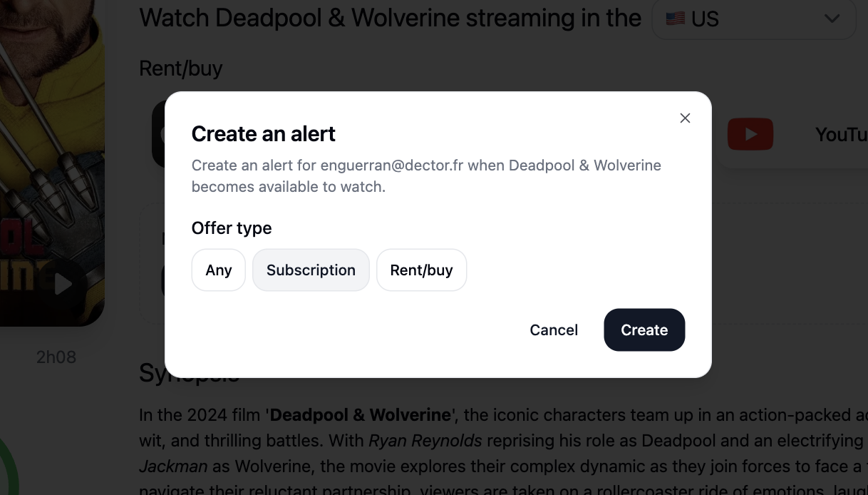Confirm alert with Create button
The image size is (868, 495).
644,330
